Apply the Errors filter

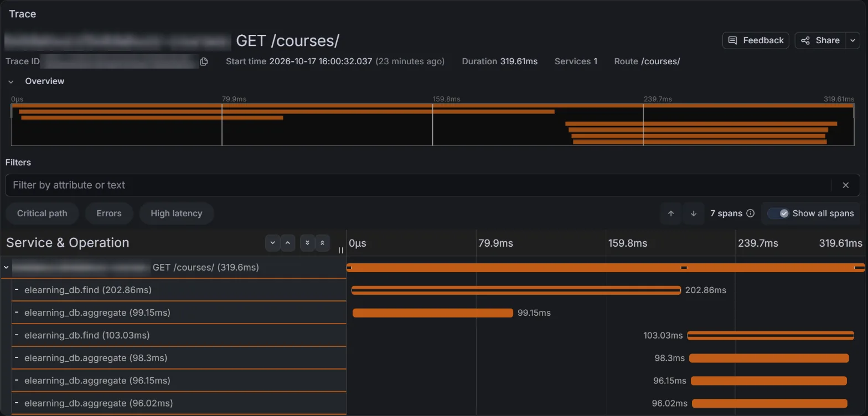[x=109, y=214]
